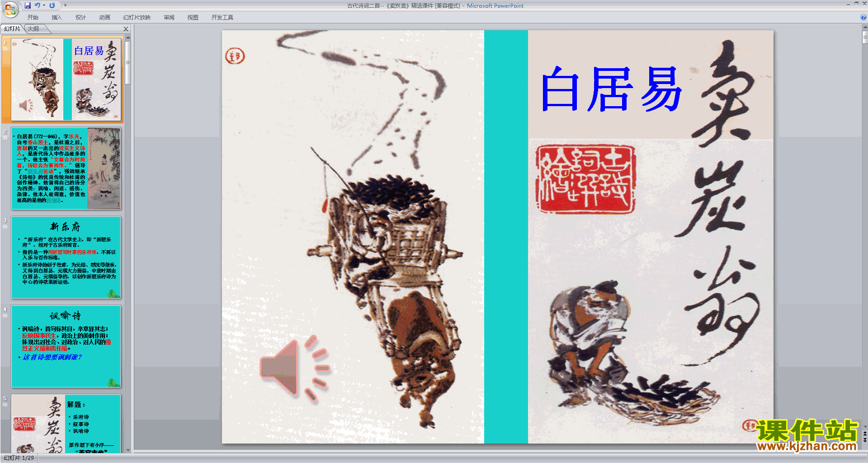Viewport: 868px width, 463px height.
Task: Click the animation star icon beside slide 5
Action: 5,404
